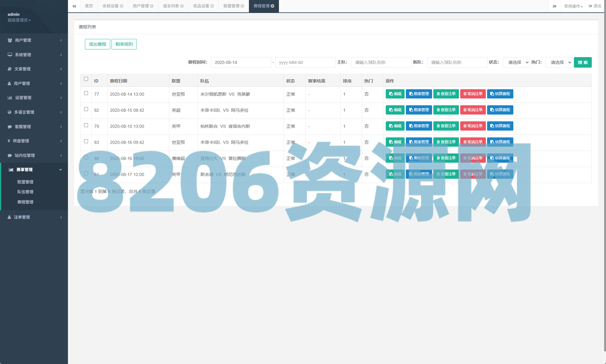Click the 添加赛程 button

98,44
